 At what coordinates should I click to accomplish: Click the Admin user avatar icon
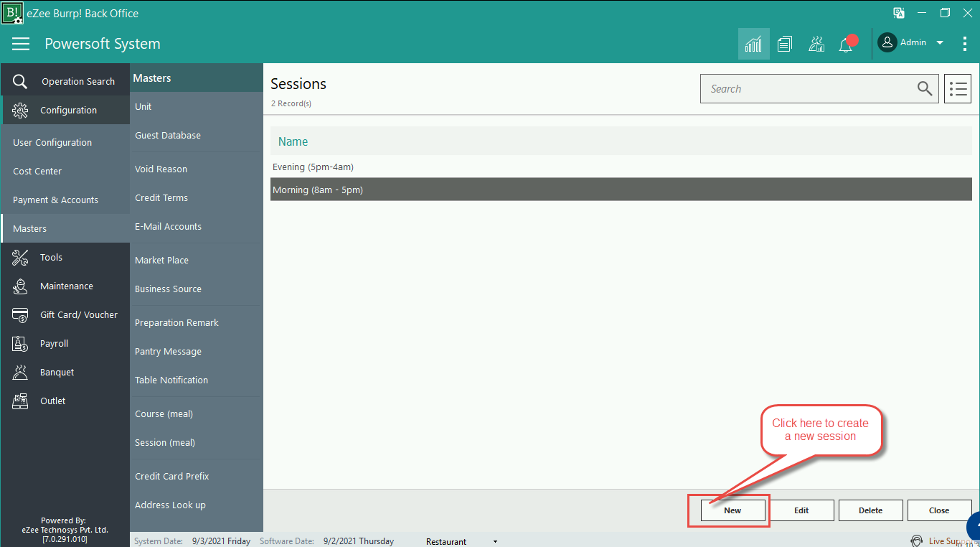887,43
